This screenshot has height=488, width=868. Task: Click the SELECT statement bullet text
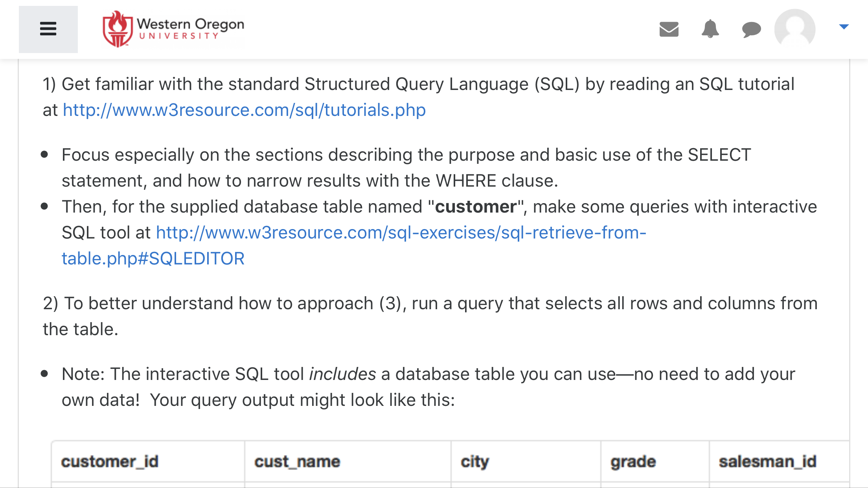406,168
